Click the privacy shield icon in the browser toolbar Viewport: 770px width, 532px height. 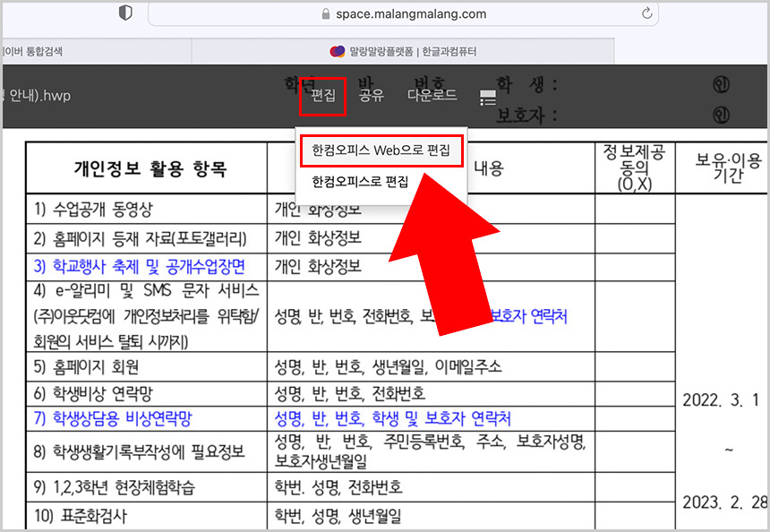[x=124, y=13]
